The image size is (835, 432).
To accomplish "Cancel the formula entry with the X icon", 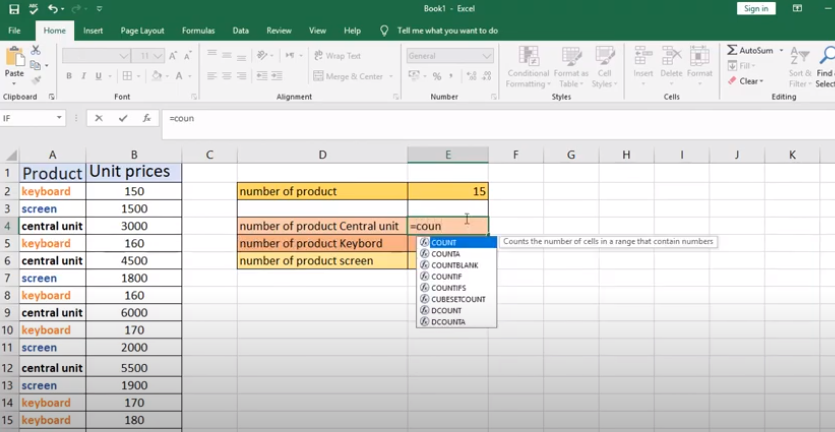I will (98, 118).
